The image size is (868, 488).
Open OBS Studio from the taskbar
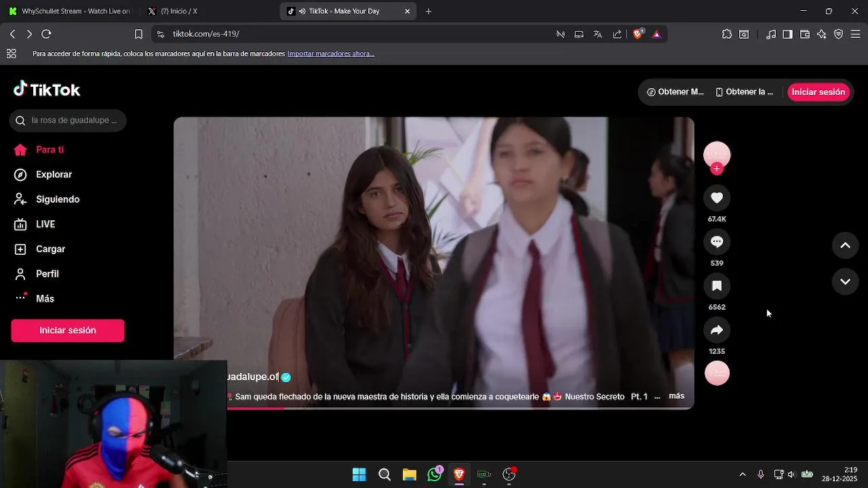(x=509, y=474)
